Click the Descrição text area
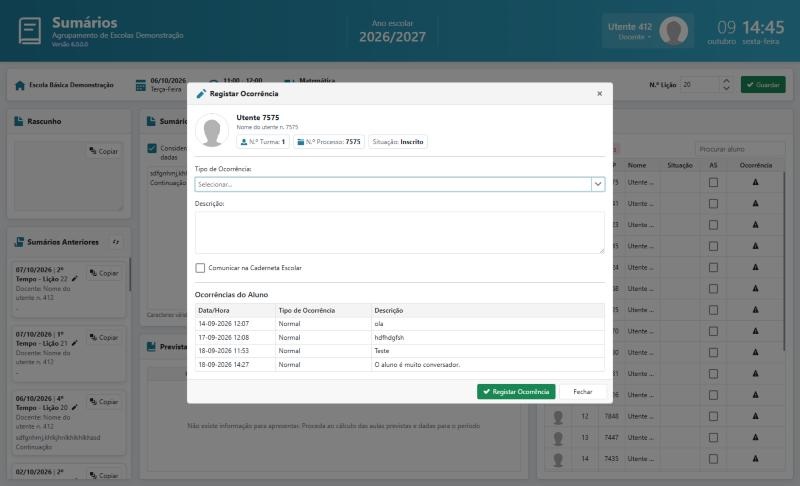This screenshot has height=486, width=800. tap(399, 233)
